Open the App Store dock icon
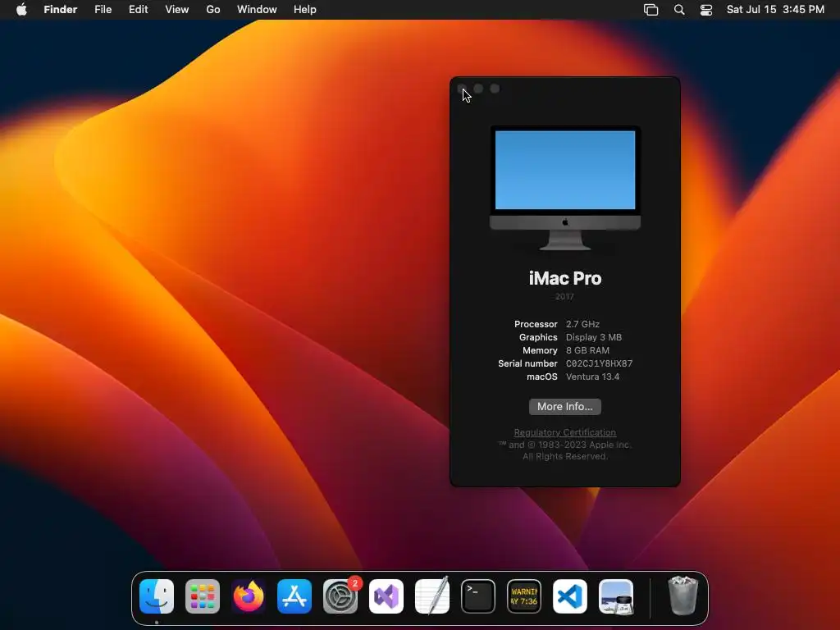The height and width of the screenshot is (630, 840). [x=294, y=596]
